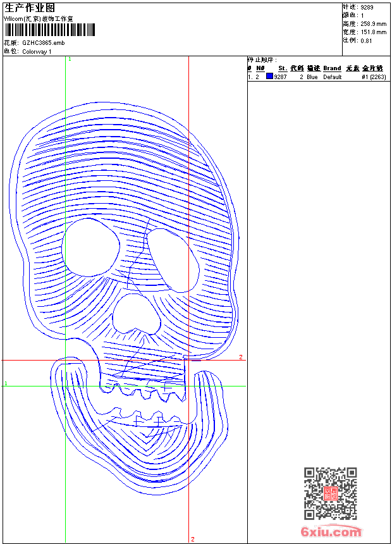Select the GZHC3865.emb file name

pyautogui.click(x=43, y=43)
